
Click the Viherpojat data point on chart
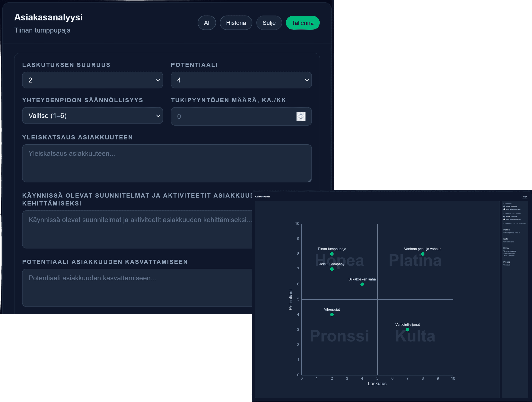point(332,315)
